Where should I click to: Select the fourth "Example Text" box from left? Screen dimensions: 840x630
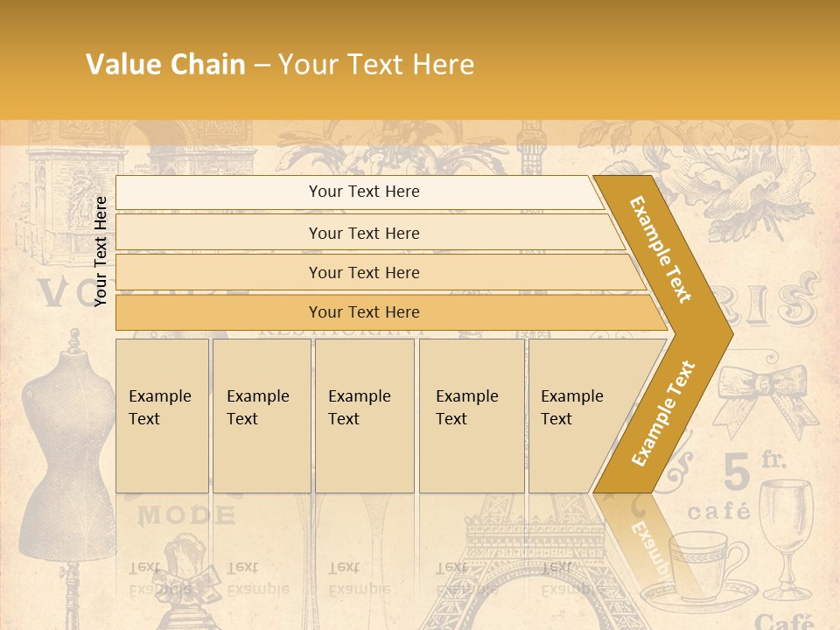click(472, 416)
